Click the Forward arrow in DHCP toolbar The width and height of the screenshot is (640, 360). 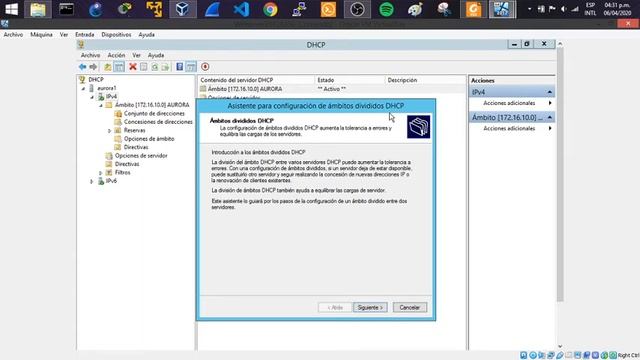(x=93, y=67)
